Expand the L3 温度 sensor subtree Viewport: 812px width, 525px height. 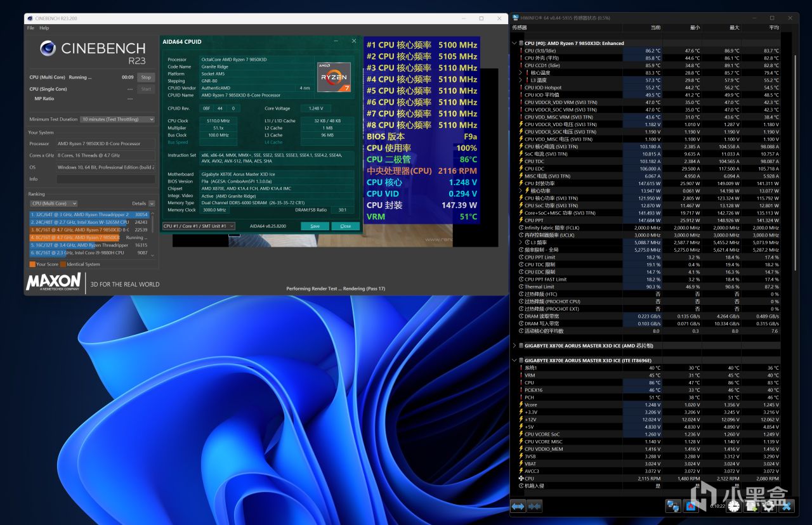521,80
